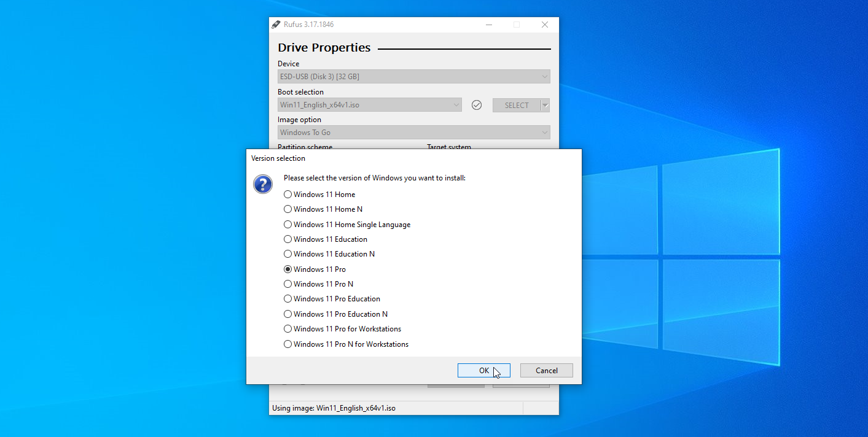868x437 pixels.
Task: Click the SELECT button
Action: click(x=516, y=105)
